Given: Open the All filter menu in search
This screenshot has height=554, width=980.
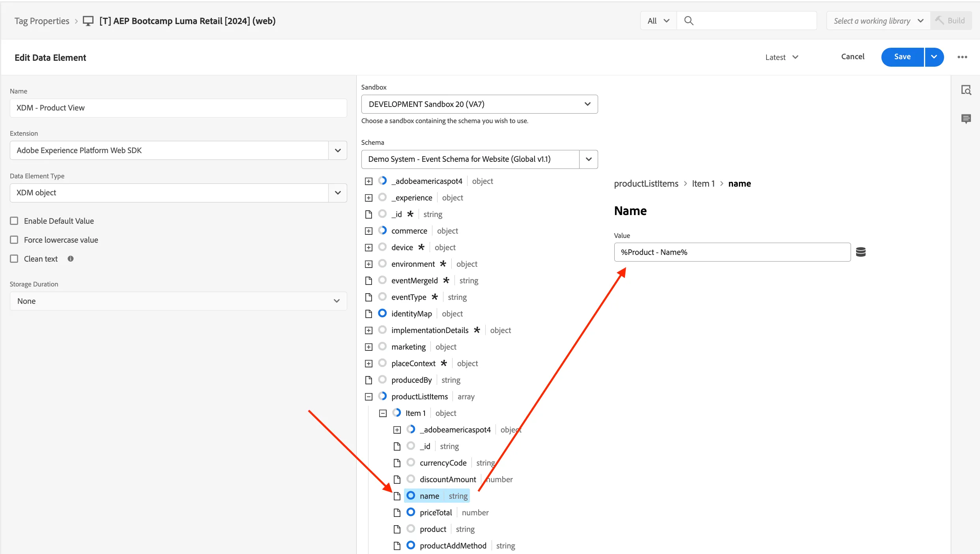Looking at the screenshot, I should click(658, 21).
